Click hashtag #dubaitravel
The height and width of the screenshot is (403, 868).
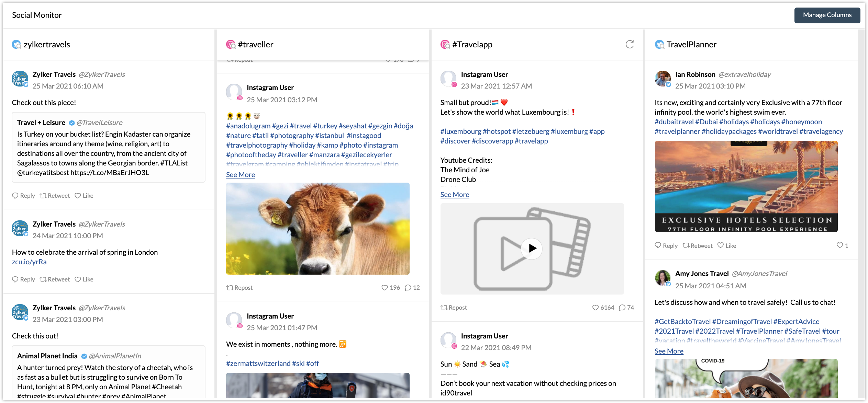pyautogui.click(x=674, y=122)
